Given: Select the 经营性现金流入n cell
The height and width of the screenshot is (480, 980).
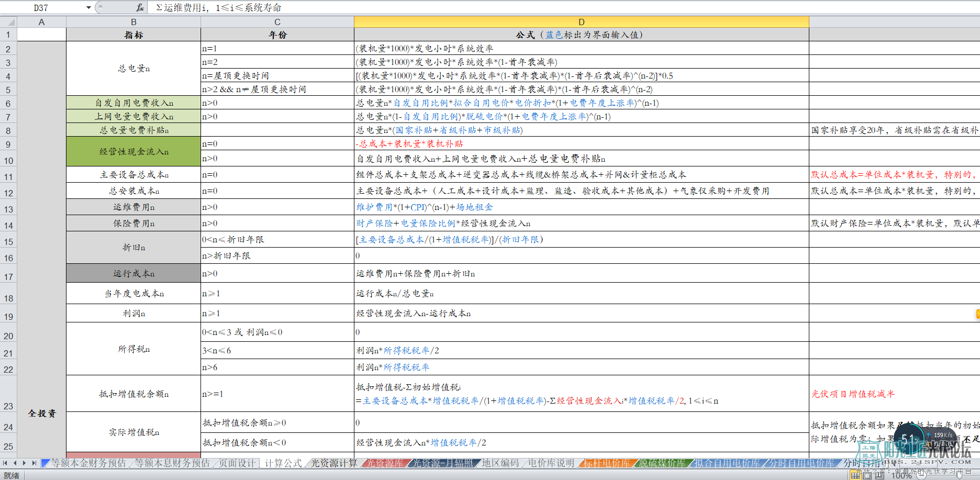Looking at the screenshot, I should (x=133, y=151).
